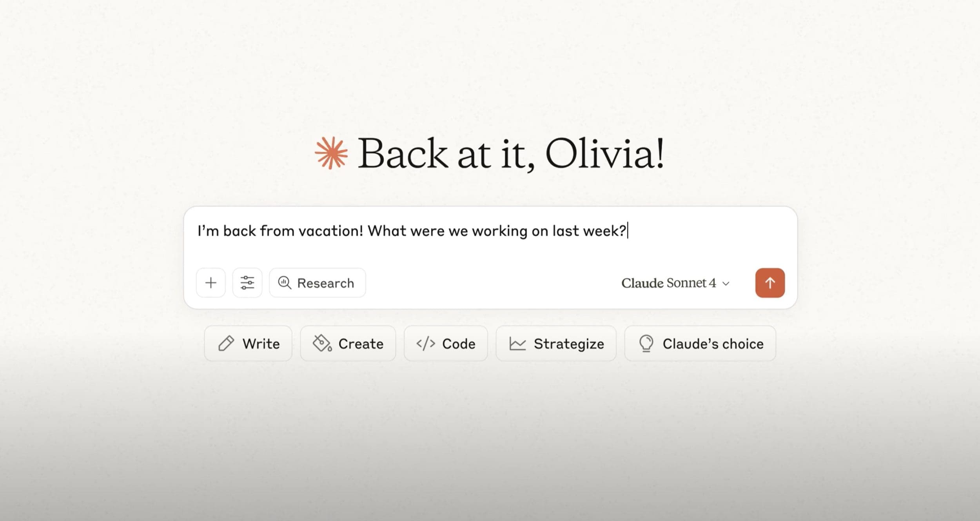980x521 pixels.
Task: Click the plus icon to attach content
Action: (x=211, y=282)
